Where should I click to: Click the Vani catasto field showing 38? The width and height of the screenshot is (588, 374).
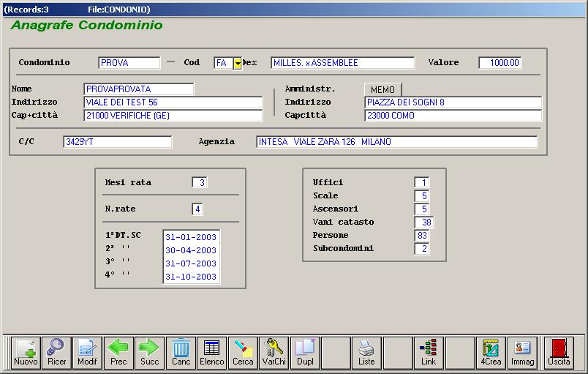(423, 222)
